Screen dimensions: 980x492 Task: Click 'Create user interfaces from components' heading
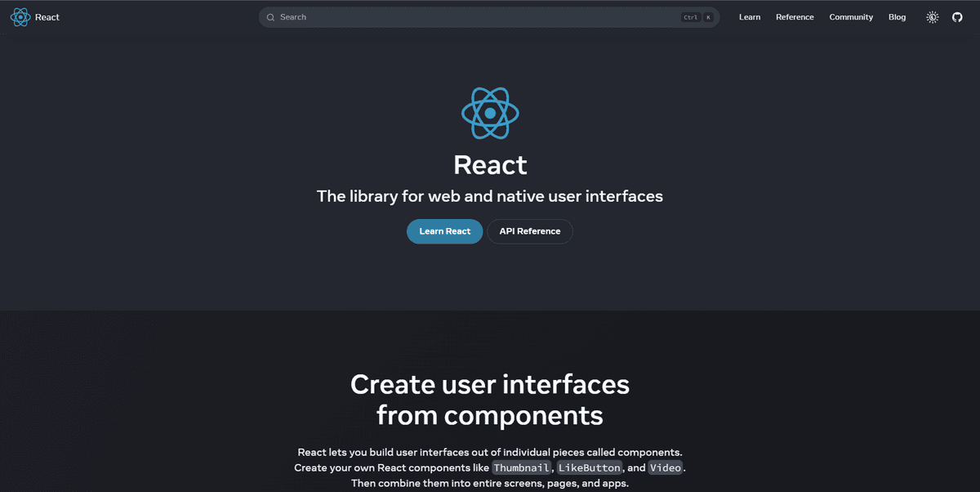(490, 400)
